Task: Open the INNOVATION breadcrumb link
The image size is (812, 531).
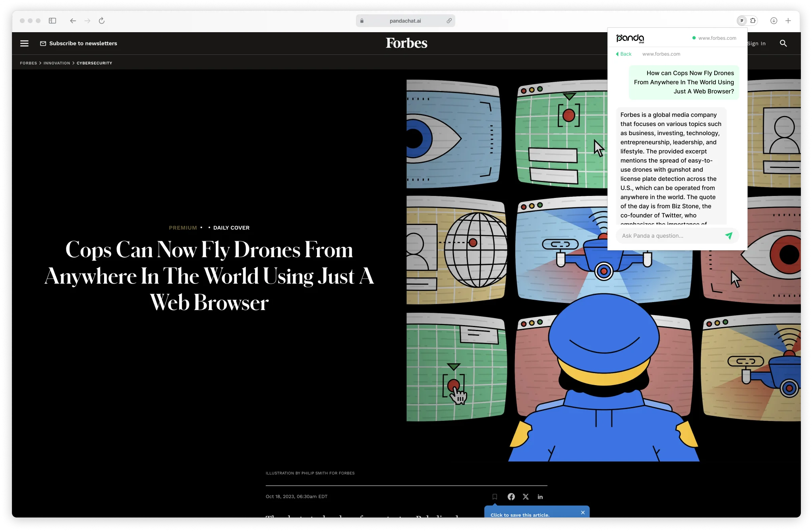Action: (57, 63)
